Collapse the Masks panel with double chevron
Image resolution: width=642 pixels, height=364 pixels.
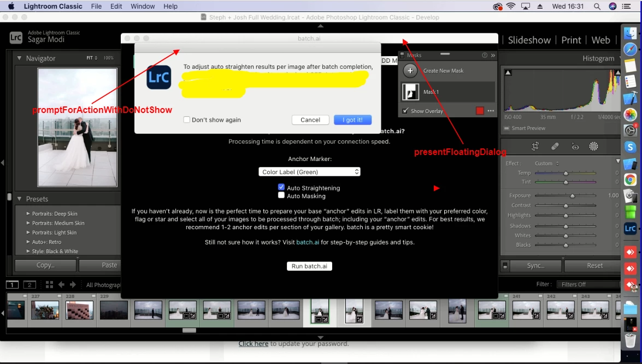[x=493, y=55]
